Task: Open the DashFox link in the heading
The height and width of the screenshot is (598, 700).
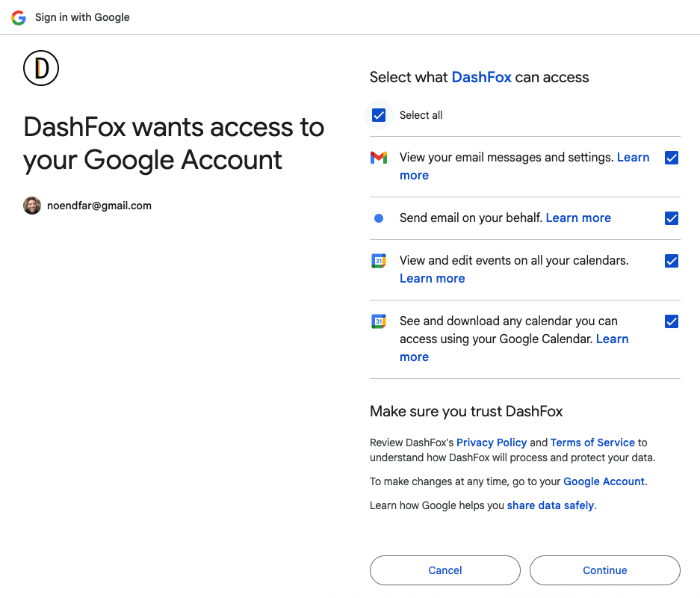Action: pos(481,77)
